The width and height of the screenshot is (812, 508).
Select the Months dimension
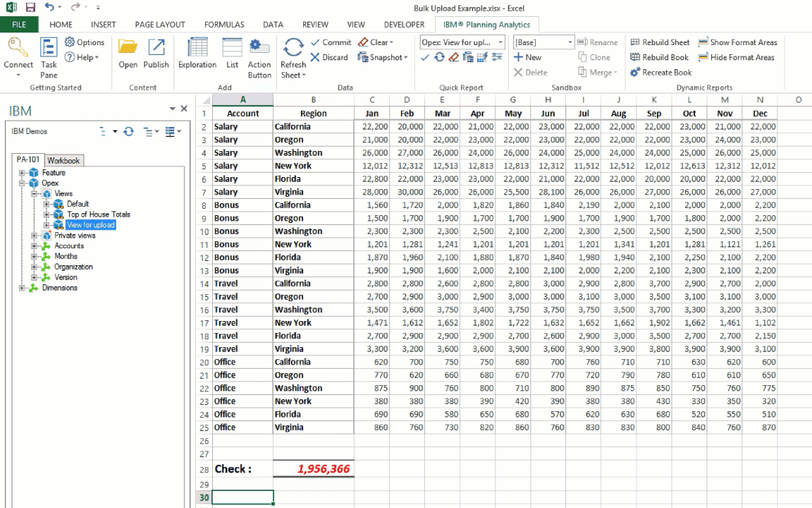click(66, 256)
